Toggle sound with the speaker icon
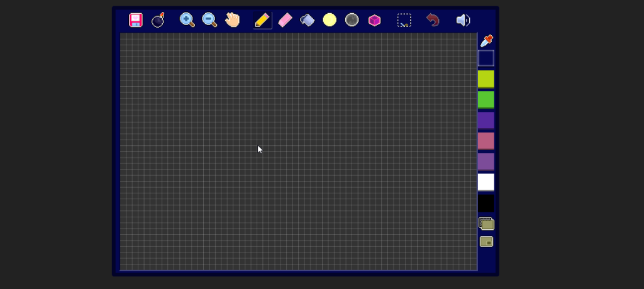 (463, 20)
